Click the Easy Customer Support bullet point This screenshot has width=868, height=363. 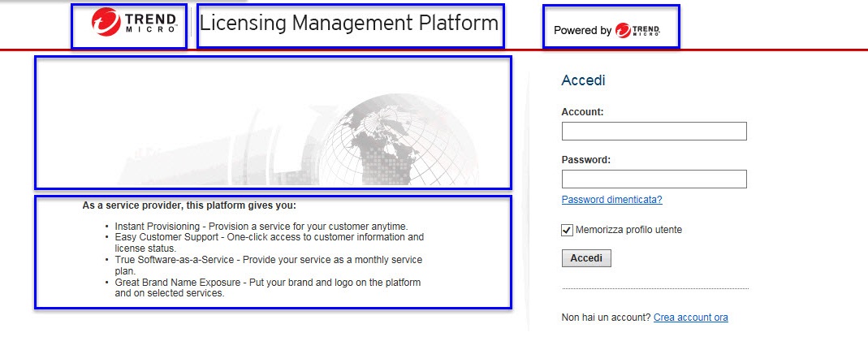[269, 242]
